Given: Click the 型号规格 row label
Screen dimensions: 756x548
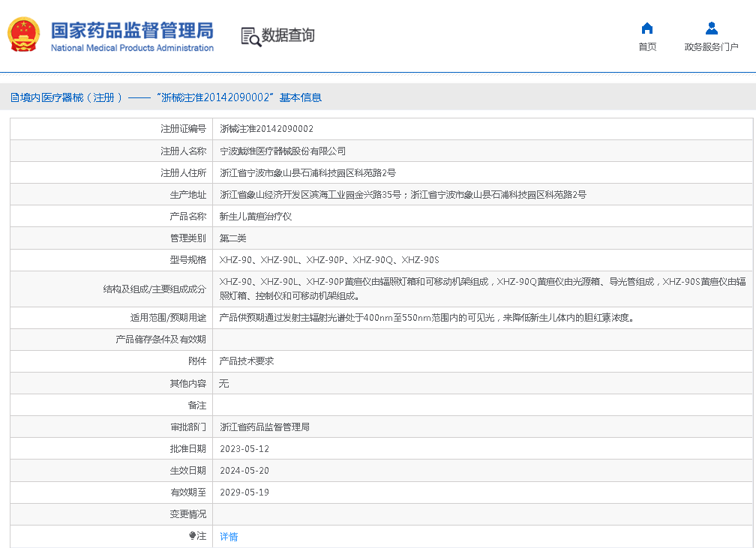Looking at the screenshot, I should coord(188,260).
